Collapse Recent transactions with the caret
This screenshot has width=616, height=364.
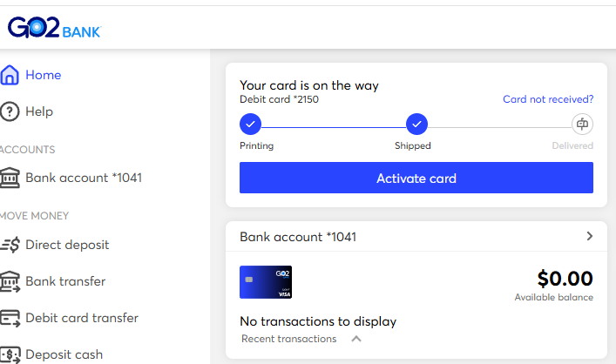click(x=356, y=339)
